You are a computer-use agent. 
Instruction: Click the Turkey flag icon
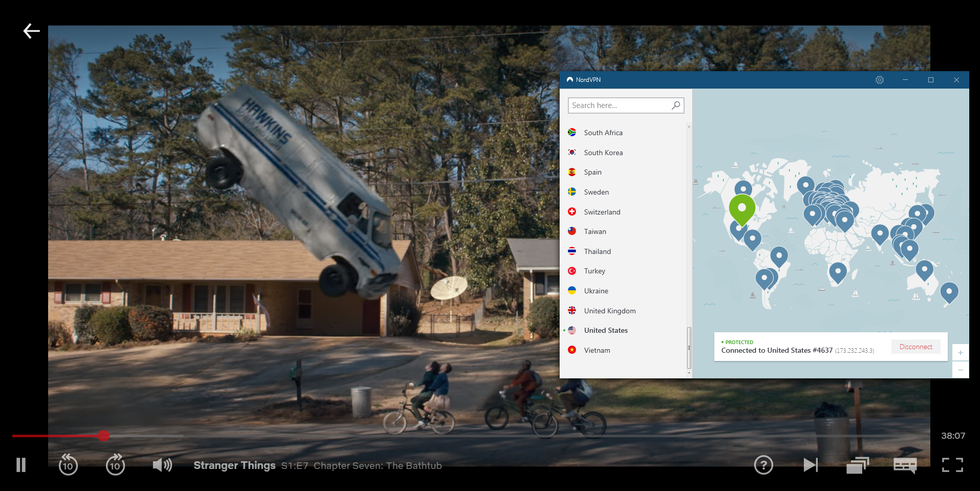(x=572, y=271)
